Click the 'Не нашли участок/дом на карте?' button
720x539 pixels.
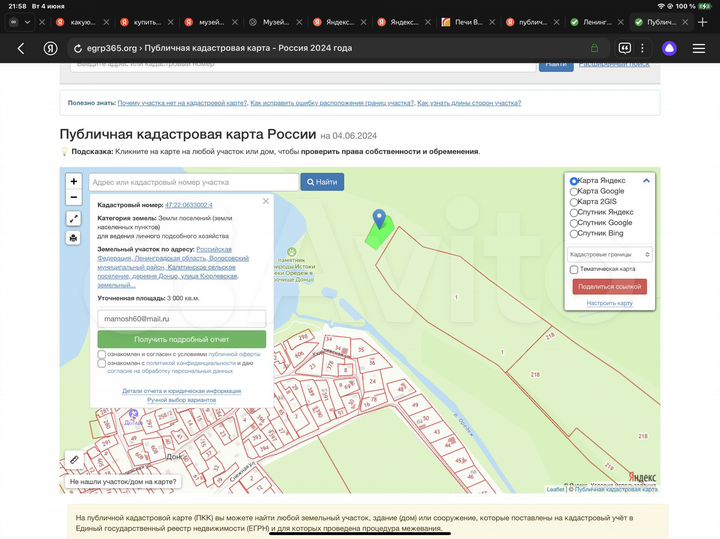[123, 482]
